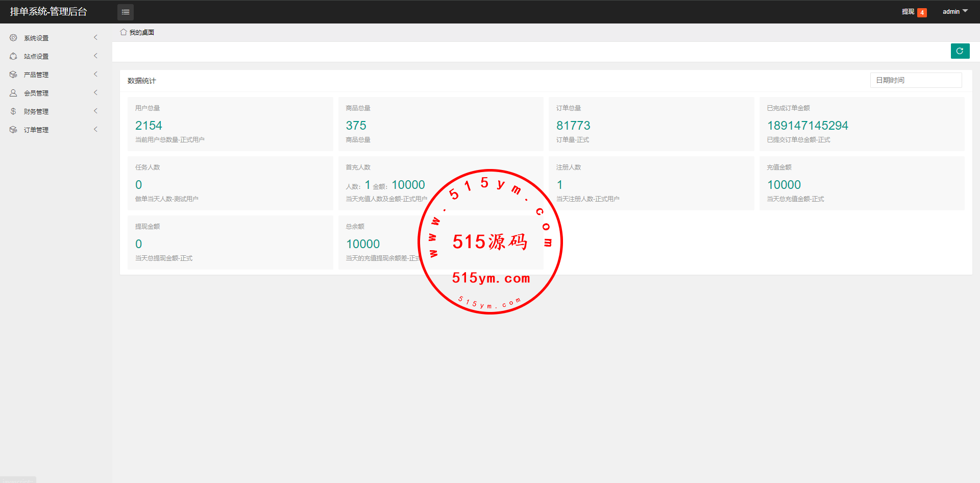Click the site settings sidebar icon
This screenshot has height=483, width=980.
coord(13,56)
